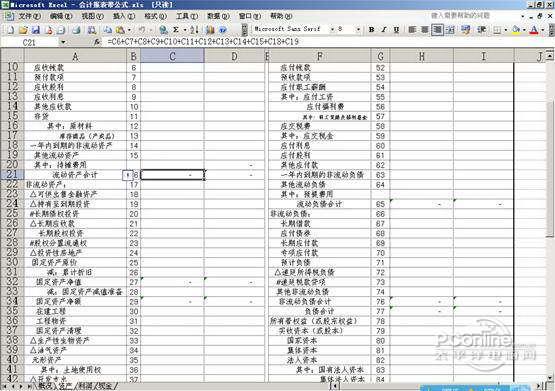Apply yellow Fill Color swatch
The image size is (555, 391).
tap(516, 30)
